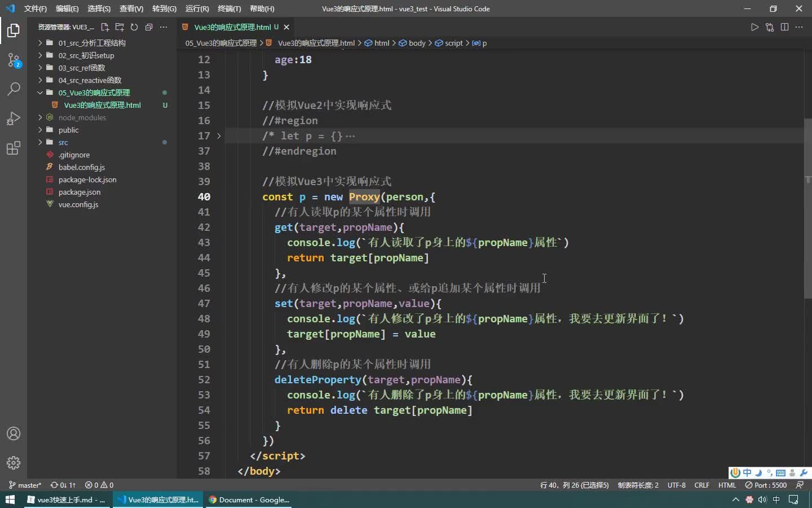Open the 查看(V) menu

[x=131, y=8]
